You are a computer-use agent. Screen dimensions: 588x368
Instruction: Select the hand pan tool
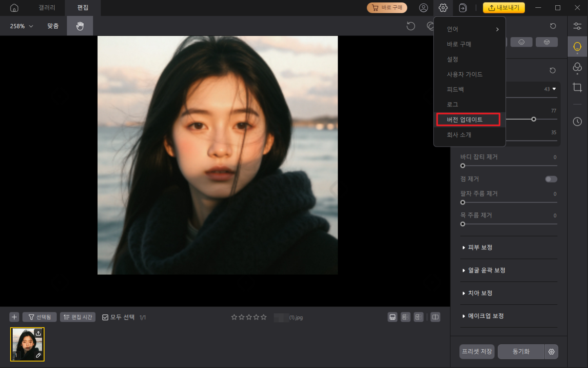point(80,26)
